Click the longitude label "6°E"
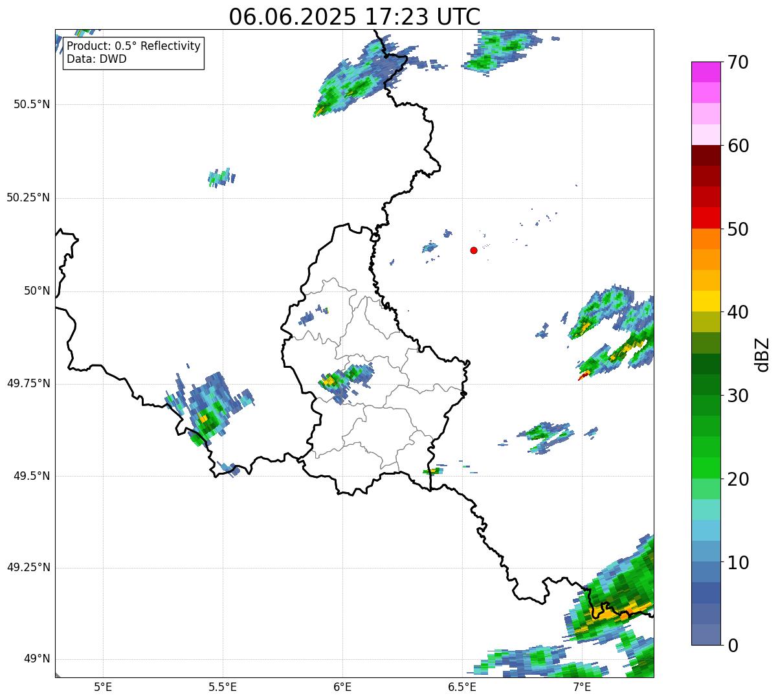The image size is (778, 700). [342, 686]
